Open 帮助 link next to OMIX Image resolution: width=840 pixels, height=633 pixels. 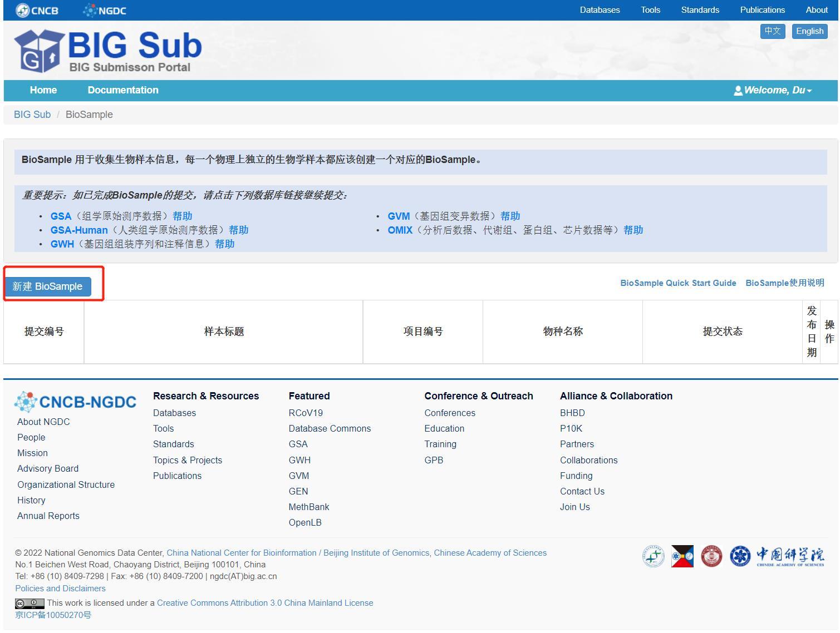[x=633, y=230]
